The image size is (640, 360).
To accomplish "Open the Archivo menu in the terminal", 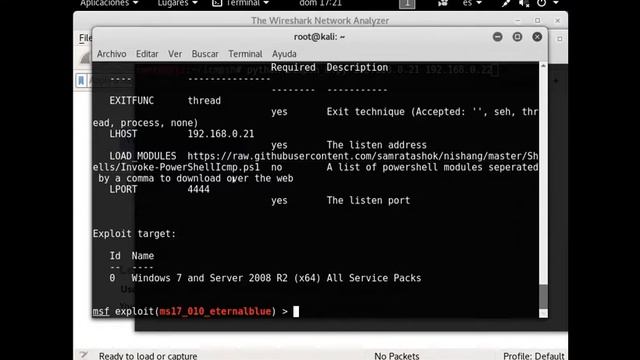I will [x=111, y=54].
